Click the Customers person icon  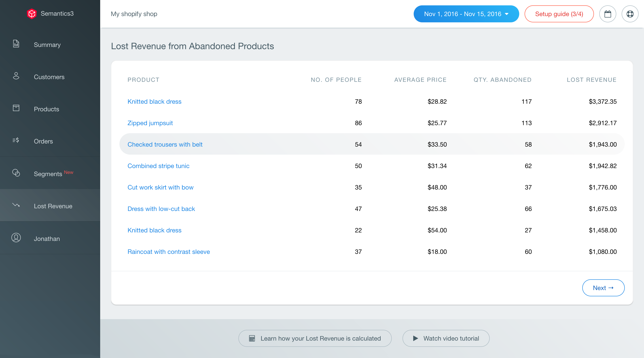click(x=16, y=76)
